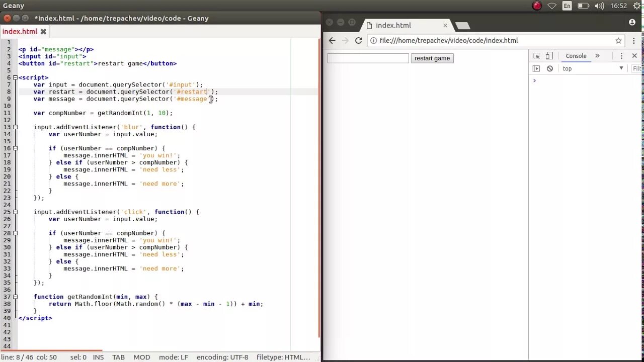Open the sound volume indicator

pos(599,6)
